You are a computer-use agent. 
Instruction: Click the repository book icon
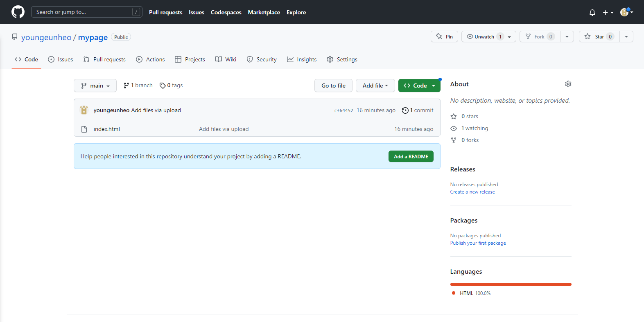pyautogui.click(x=15, y=37)
